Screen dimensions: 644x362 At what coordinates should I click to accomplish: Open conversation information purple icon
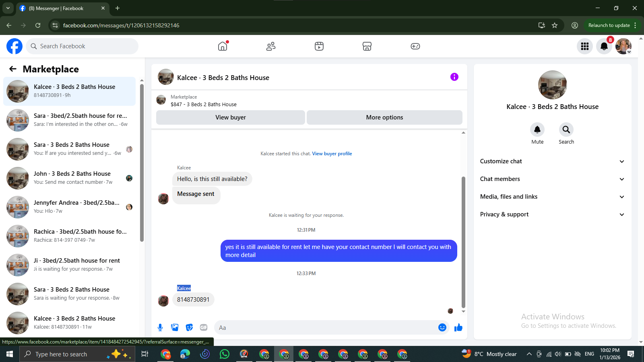(454, 77)
